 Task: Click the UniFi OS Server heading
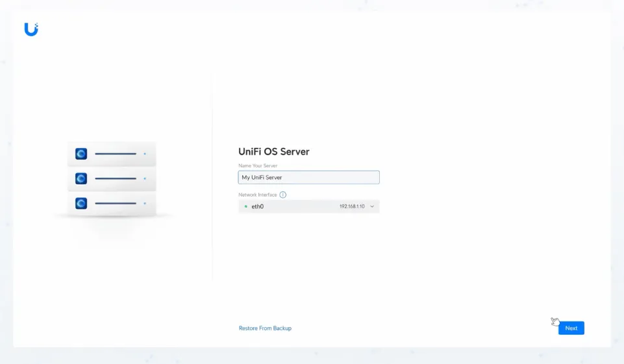(274, 152)
